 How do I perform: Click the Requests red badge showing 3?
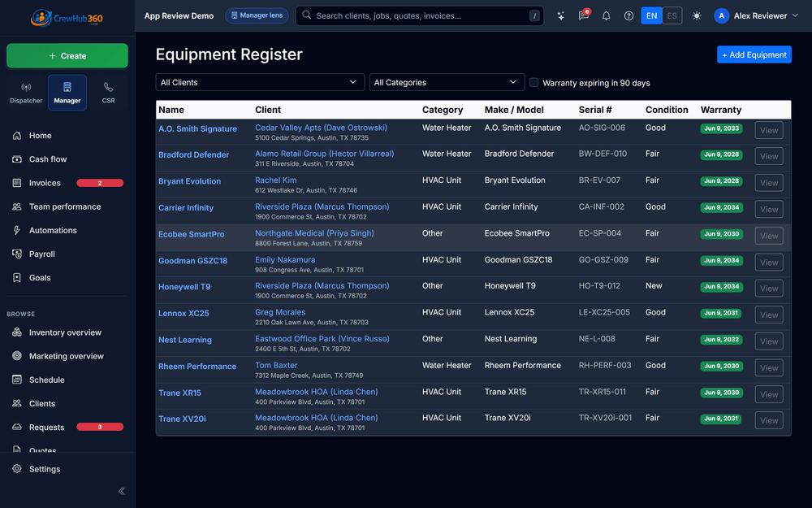point(100,428)
